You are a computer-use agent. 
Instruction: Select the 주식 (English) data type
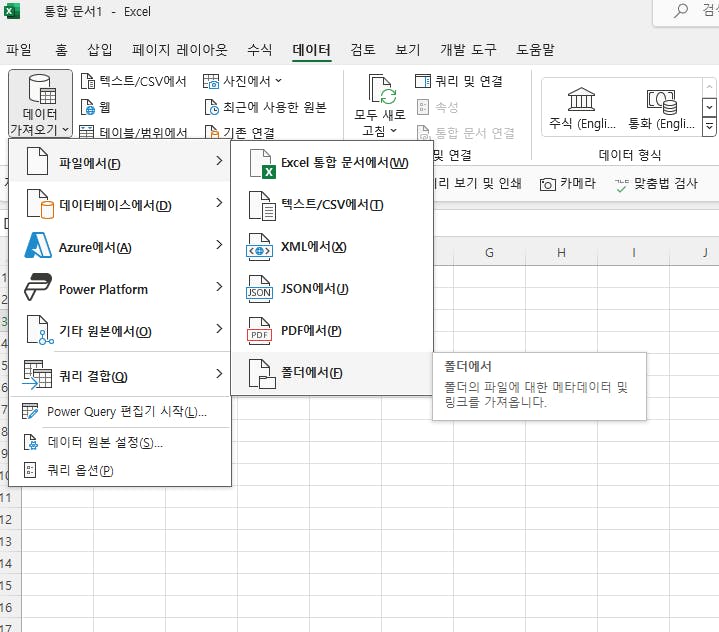[582, 109]
